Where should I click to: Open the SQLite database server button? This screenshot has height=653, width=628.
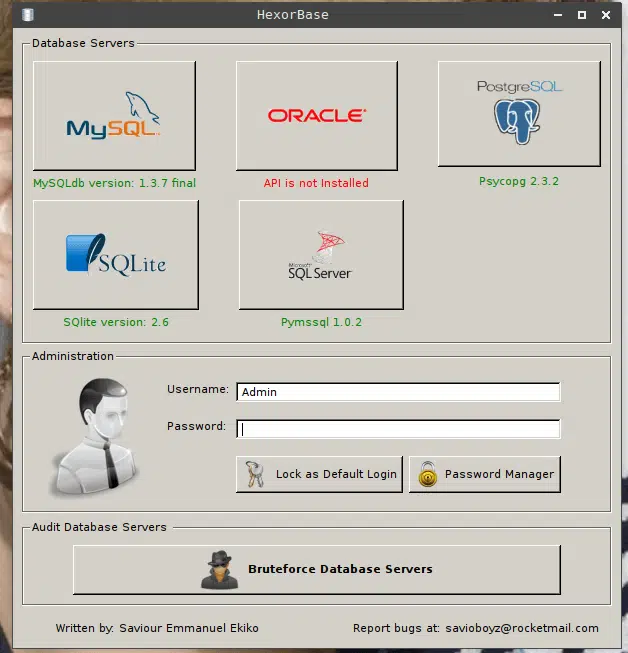(x=116, y=255)
